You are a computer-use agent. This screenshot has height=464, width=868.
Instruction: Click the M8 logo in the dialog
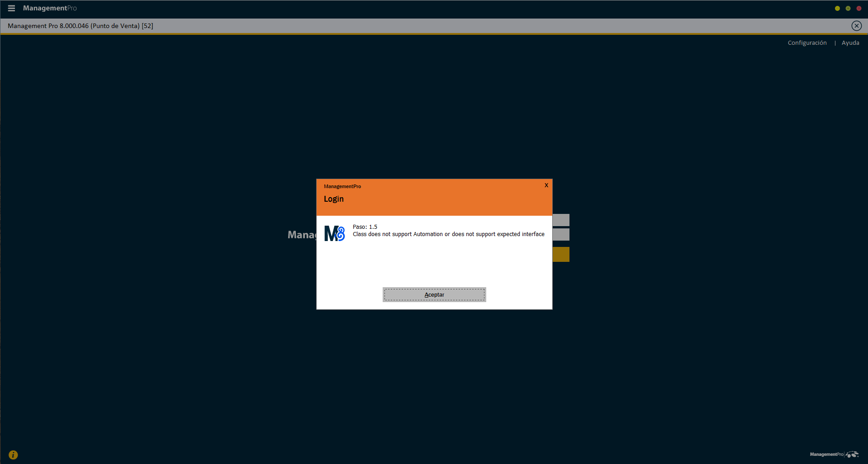[x=334, y=233]
